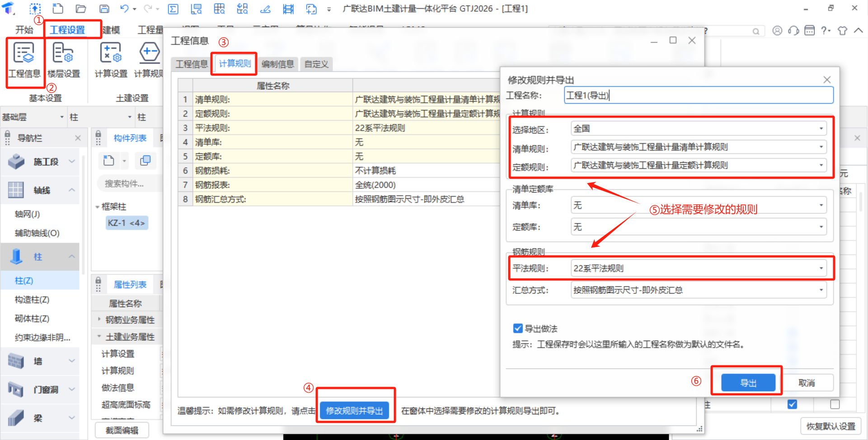The width and height of the screenshot is (868, 440).
Task: Switch to the 建模 ribbon tab
Action: [x=111, y=30]
